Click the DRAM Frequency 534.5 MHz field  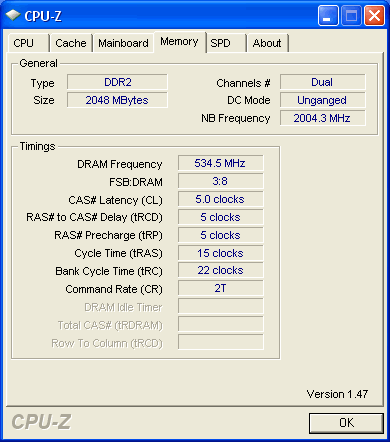221,163
